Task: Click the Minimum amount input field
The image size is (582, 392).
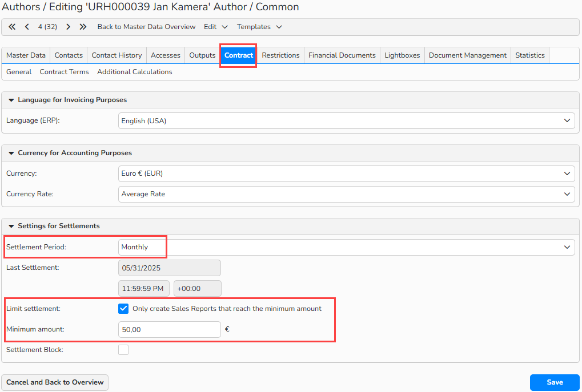Action: click(x=170, y=330)
